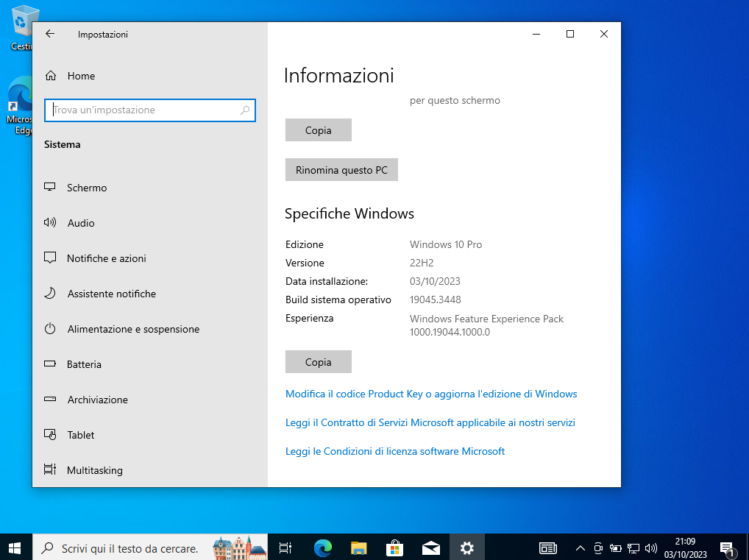Open the notification center icon
The image size is (749, 560).
pos(726,548)
